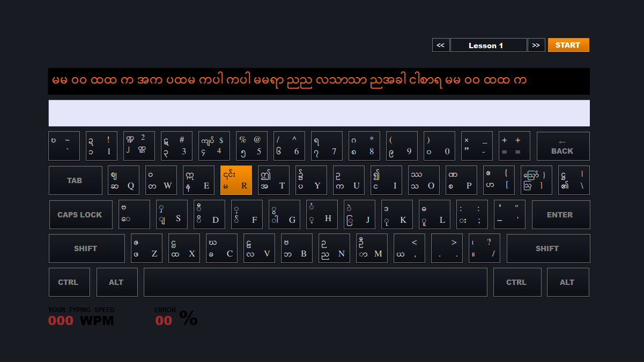This screenshot has height=362, width=644.
Task: Click the question mark slash key
Action: tap(484, 248)
